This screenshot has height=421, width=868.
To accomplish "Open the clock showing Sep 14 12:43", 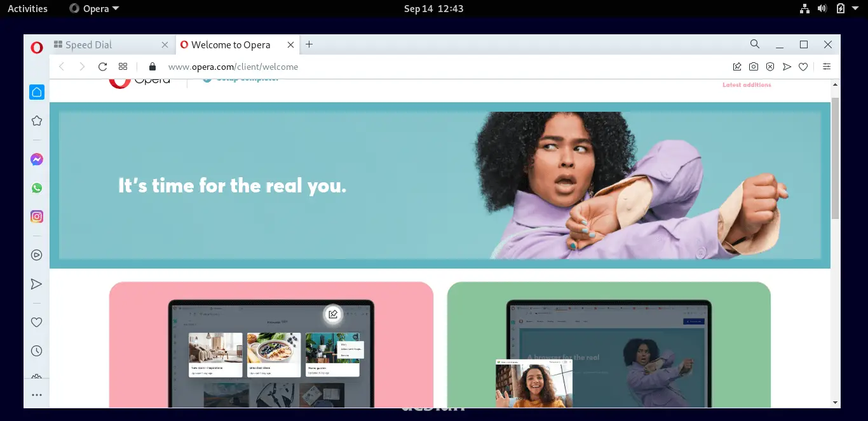I will (x=434, y=9).
